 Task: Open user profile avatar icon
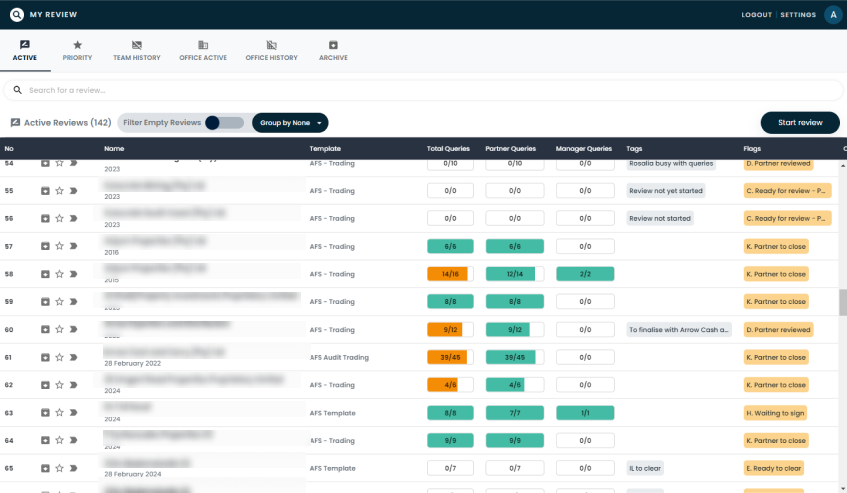(833, 14)
